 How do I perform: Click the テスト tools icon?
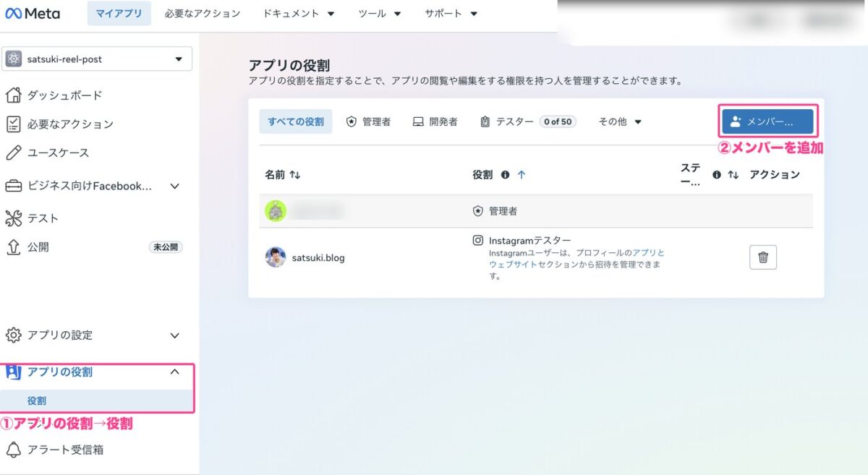pyautogui.click(x=13, y=218)
